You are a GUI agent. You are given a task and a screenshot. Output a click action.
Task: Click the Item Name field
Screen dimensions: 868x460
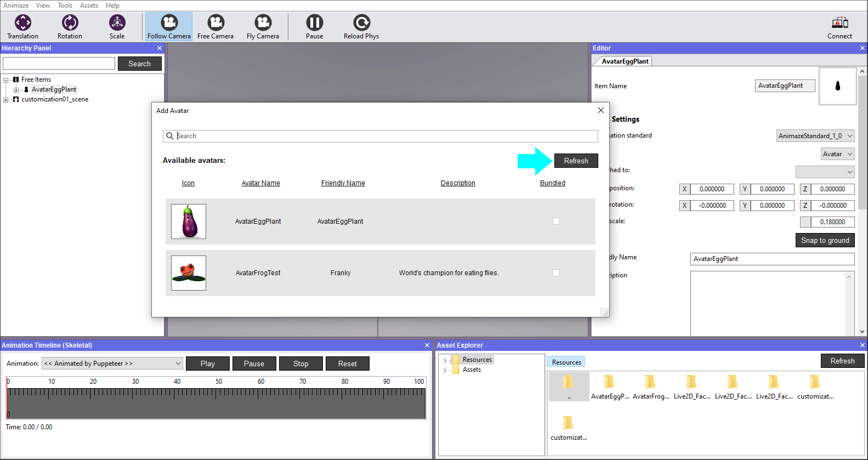click(785, 86)
